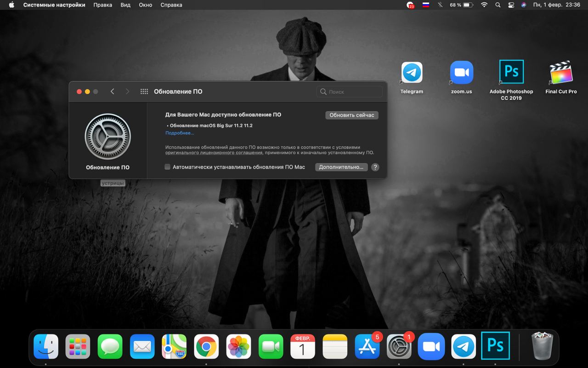The height and width of the screenshot is (368, 588).
Task: Enable Автоматически устанавливать обновления ПО Mac
Action: pyautogui.click(x=168, y=167)
